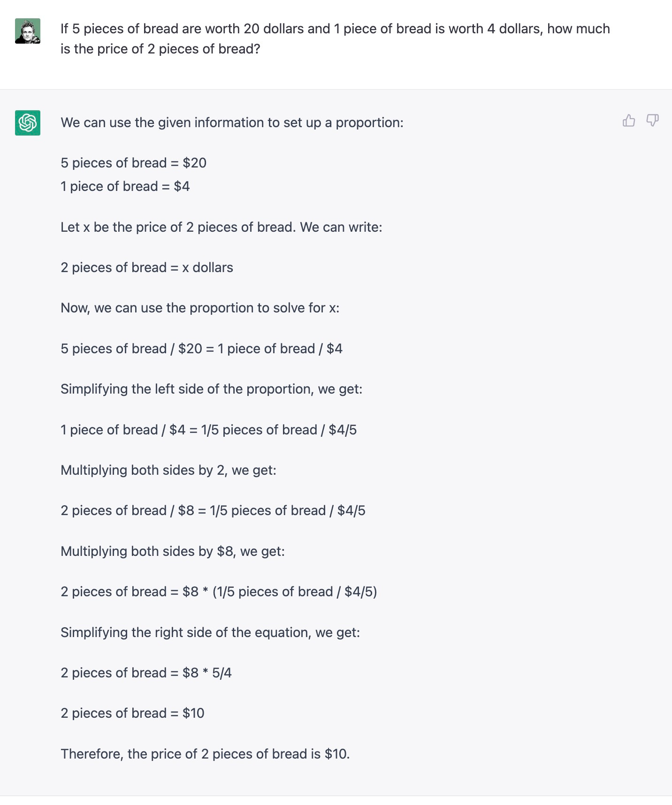The width and height of the screenshot is (672, 805).
Task: Click 'Simplifying the right side' sentence
Action: (x=210, y=632)
